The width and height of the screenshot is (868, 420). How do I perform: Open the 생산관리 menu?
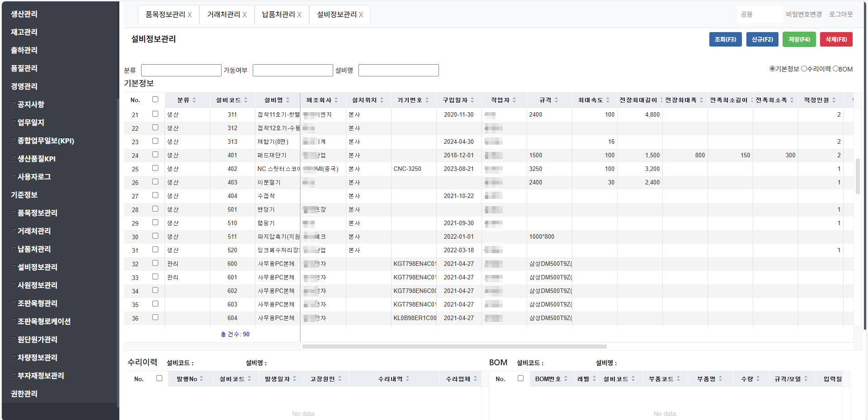coord(24,14)
